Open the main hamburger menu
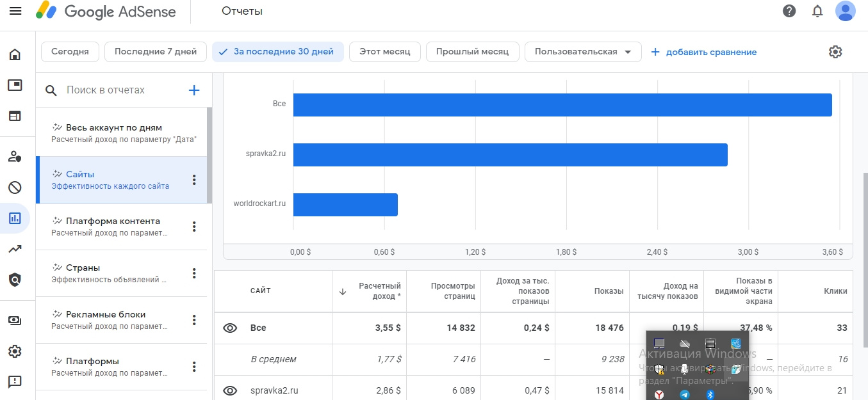The image size is (868, 400). pos(15,12)
